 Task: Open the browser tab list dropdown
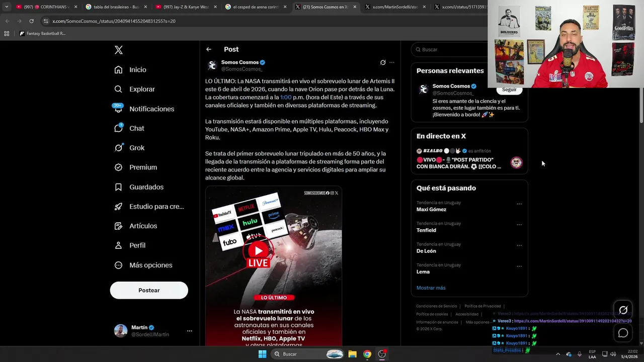(7, 7)
